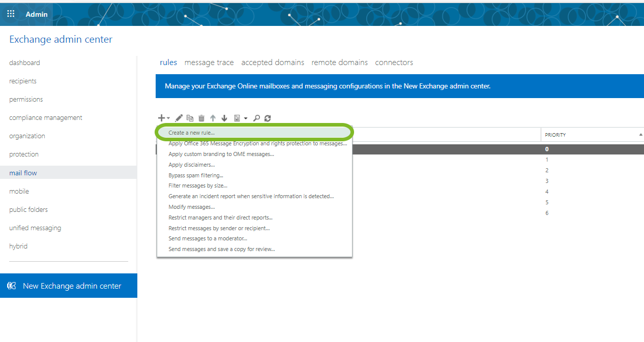The image size is (644, 342).
Task: Select Create a new rule...
Action: pyautogui.click(x=254, y=133)
